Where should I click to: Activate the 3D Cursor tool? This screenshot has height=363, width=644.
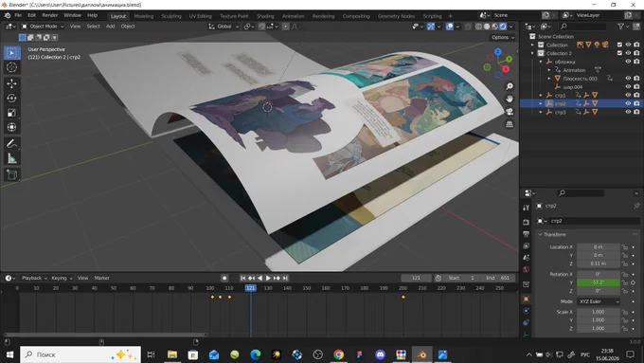click(11, 67)
